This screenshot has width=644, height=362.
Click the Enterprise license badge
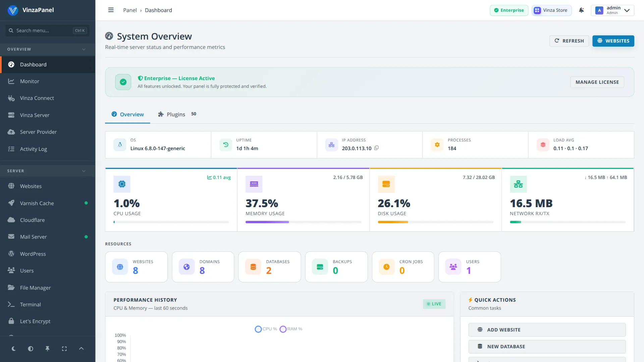click(509, 10)
